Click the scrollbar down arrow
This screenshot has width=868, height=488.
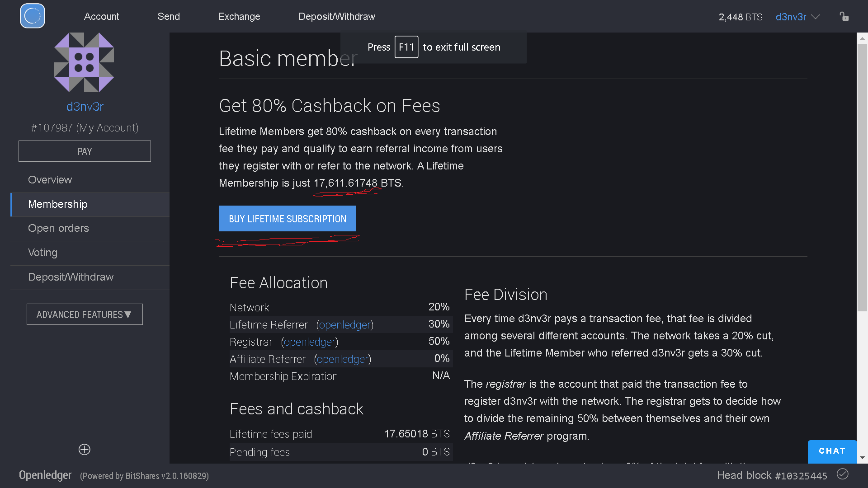862,458
